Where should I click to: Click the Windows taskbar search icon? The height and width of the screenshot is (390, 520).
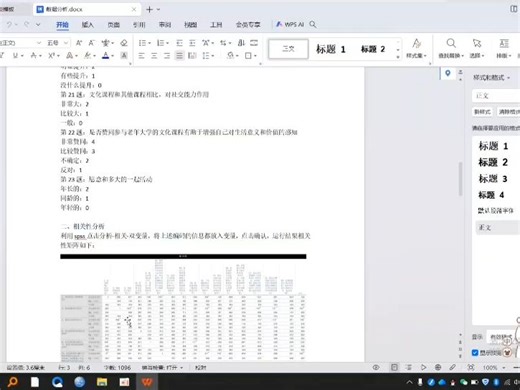(x=13, y=382)
